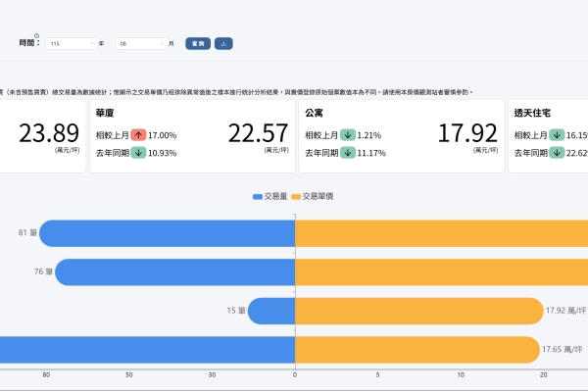Image resolution: width=588 pixels, height=392 pixels.
Task: Click the green down arrow beside 1.21%
Action: tap(348, 135)
